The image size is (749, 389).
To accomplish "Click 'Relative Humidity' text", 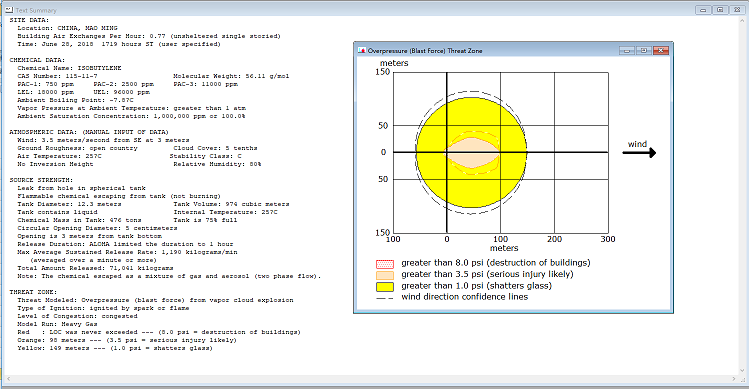I will point(217,164).
